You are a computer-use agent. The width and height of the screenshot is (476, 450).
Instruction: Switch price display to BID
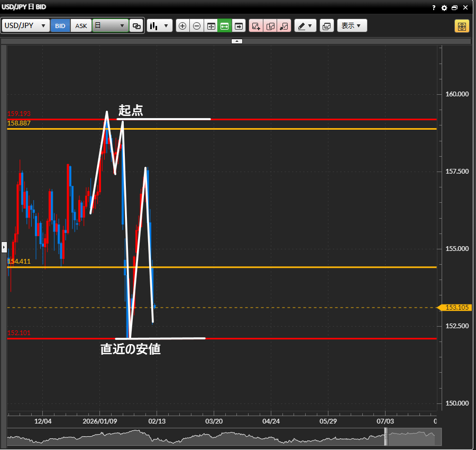pos(60,26)
